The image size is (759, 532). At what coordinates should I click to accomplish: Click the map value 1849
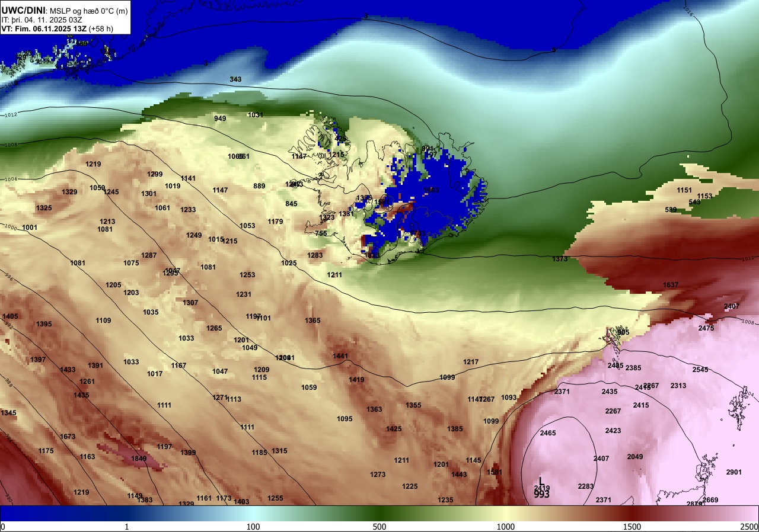(x=139, y=459)
